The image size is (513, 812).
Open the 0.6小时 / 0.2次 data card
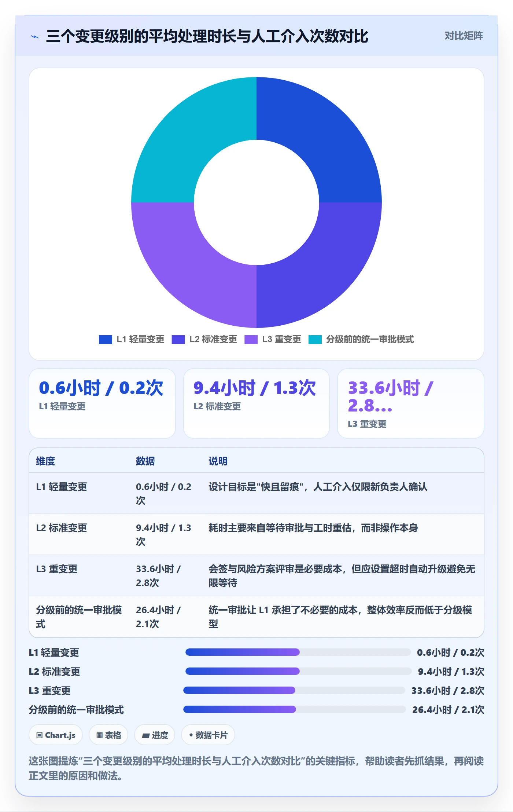pyautogui.click(x=102, y=403)
